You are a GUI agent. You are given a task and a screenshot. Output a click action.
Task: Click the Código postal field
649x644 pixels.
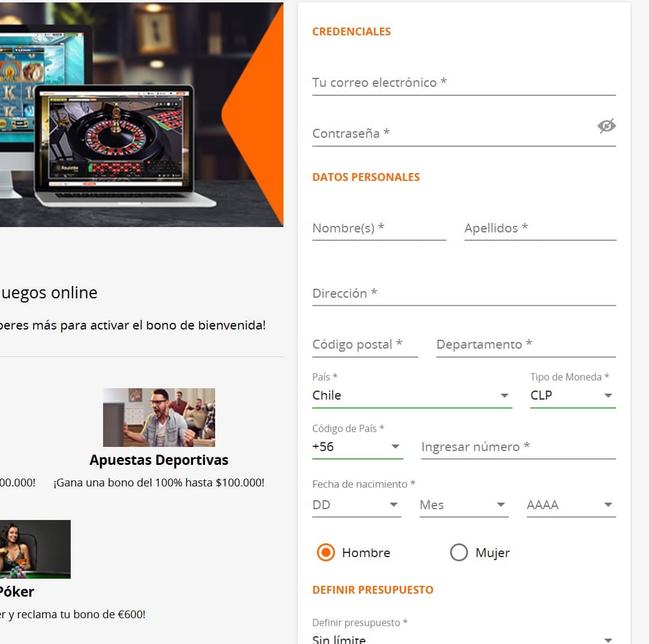(365, 344)
